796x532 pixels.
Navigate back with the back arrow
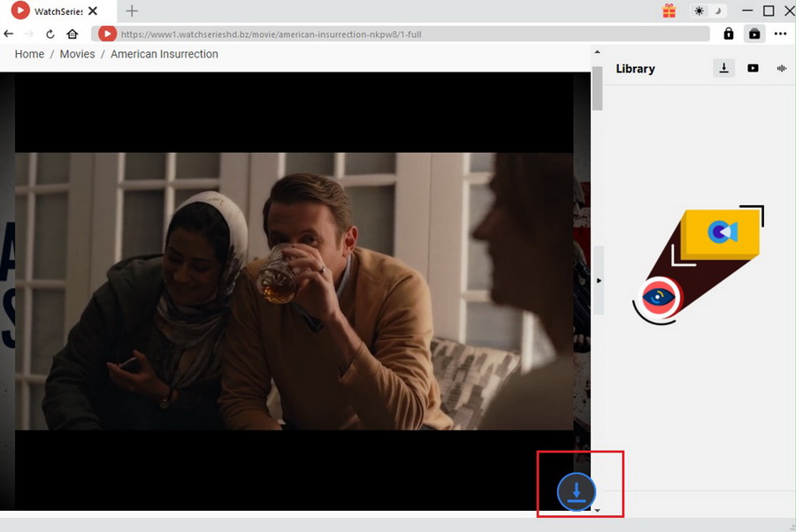[9, 34]
